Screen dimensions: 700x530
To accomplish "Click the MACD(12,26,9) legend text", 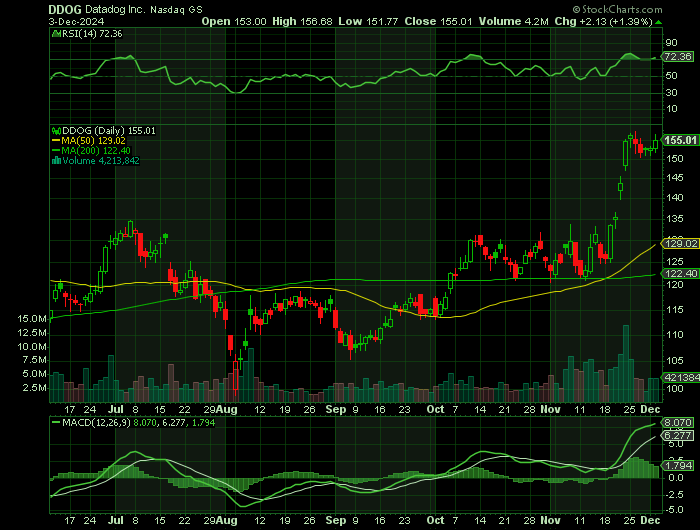I will click(x=96, y=422).
